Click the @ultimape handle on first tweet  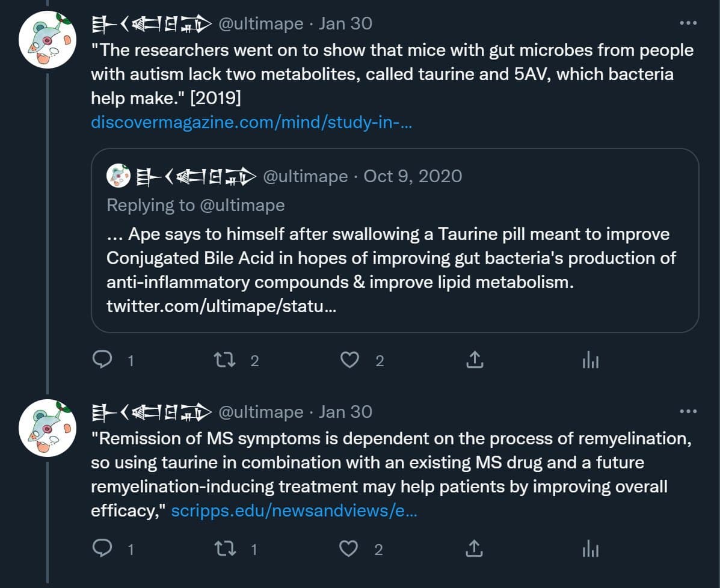(260, 23)
